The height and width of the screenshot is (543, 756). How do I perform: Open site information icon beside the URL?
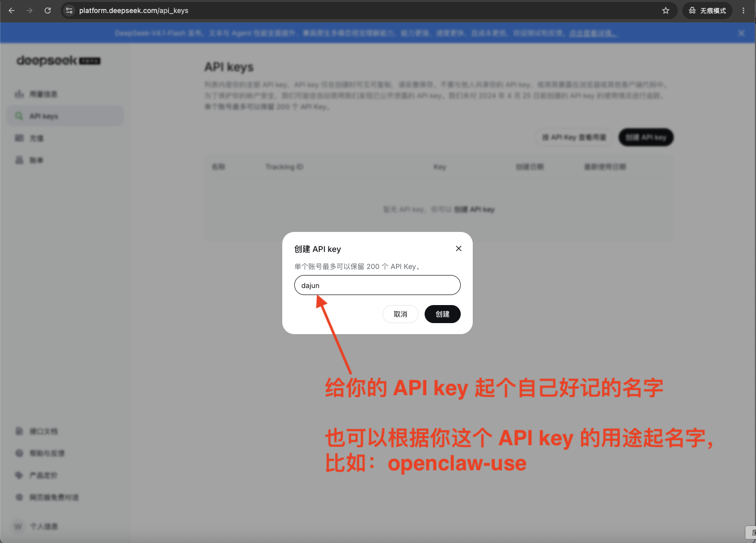pyautogui.click(x=69, y=11)
